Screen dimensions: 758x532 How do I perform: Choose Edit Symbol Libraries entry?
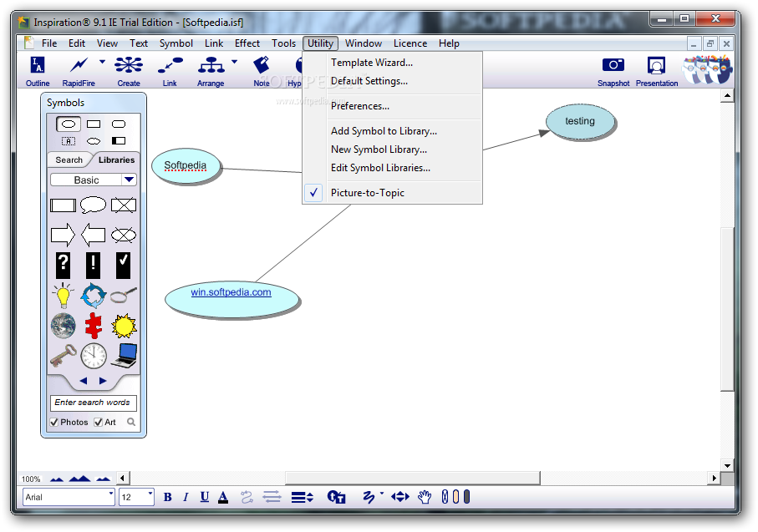[392, 168]
